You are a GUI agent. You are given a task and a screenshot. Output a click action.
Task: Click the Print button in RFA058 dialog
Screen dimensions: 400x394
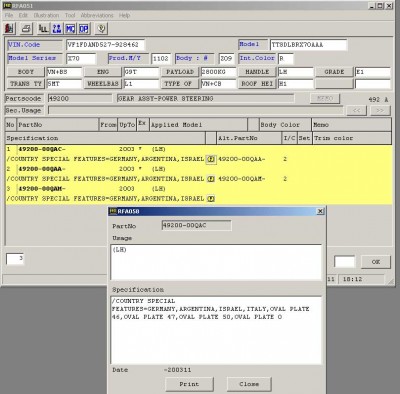[189, 384]
